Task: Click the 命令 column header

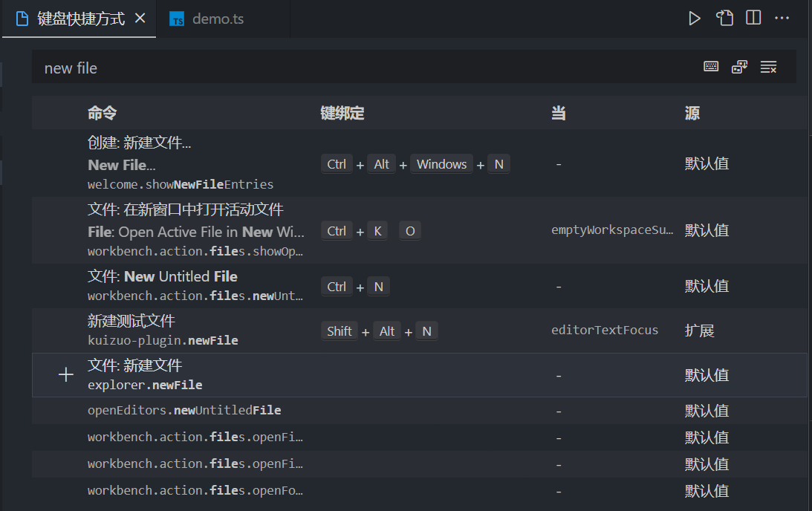Action: [x=103, y=113]
